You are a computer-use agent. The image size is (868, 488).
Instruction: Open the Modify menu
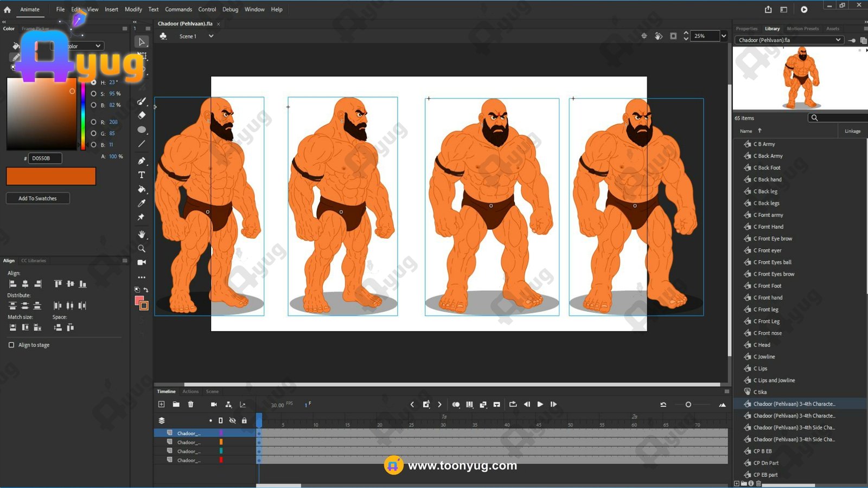coord(133,9)
